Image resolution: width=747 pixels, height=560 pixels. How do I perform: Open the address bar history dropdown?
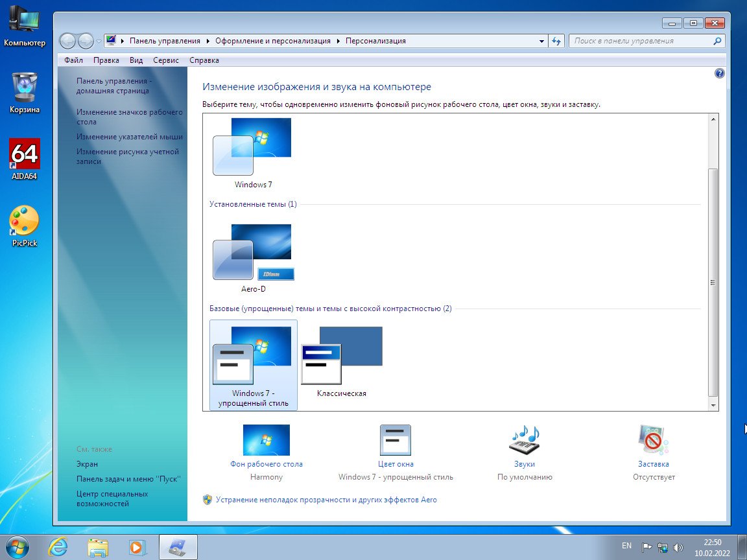[x=541, y=41]
